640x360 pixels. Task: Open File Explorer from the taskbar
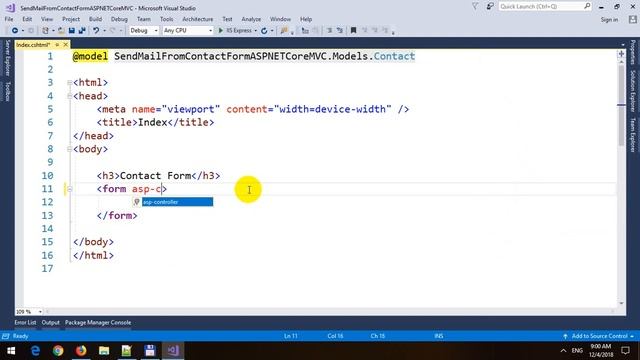click(x=104, y=351)
